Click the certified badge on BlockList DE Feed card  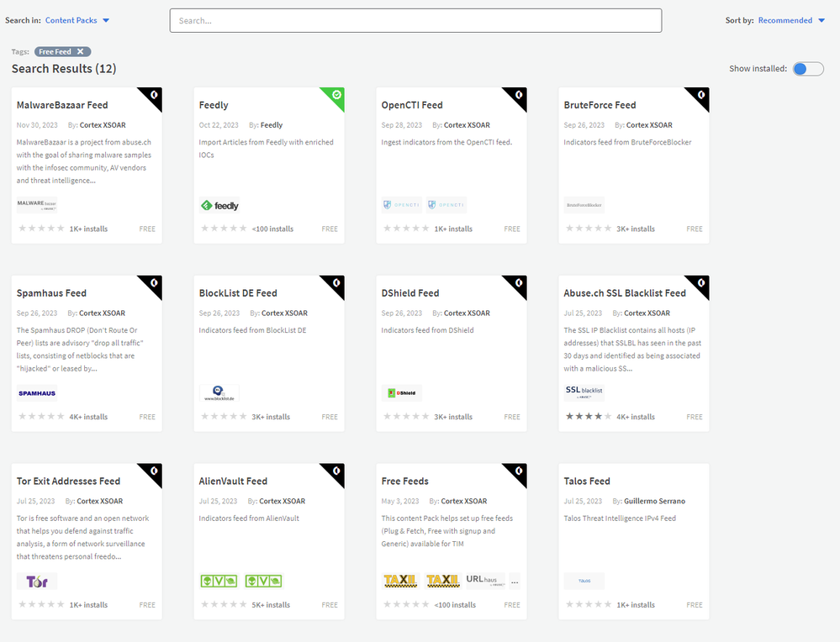335,283
